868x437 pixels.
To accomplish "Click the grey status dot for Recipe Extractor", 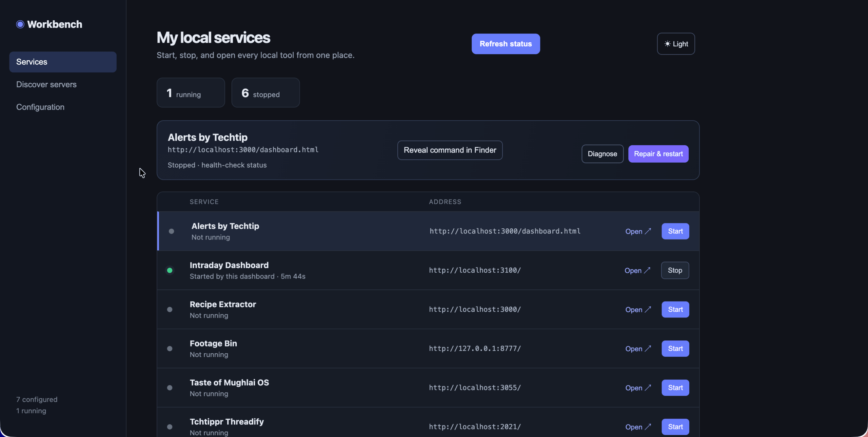I will pos(170,310).
